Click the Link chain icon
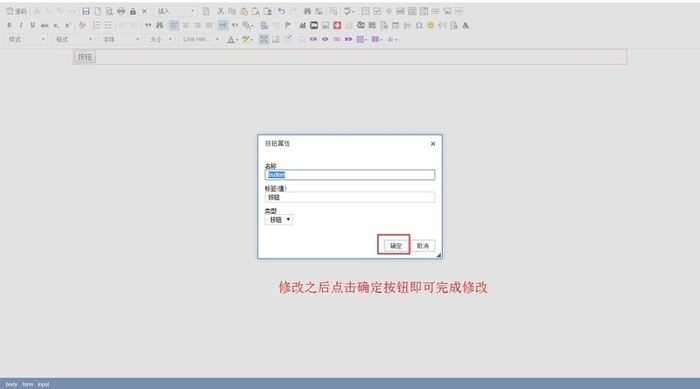The height and width of the screenshot is (389, 700). [264, 25]
